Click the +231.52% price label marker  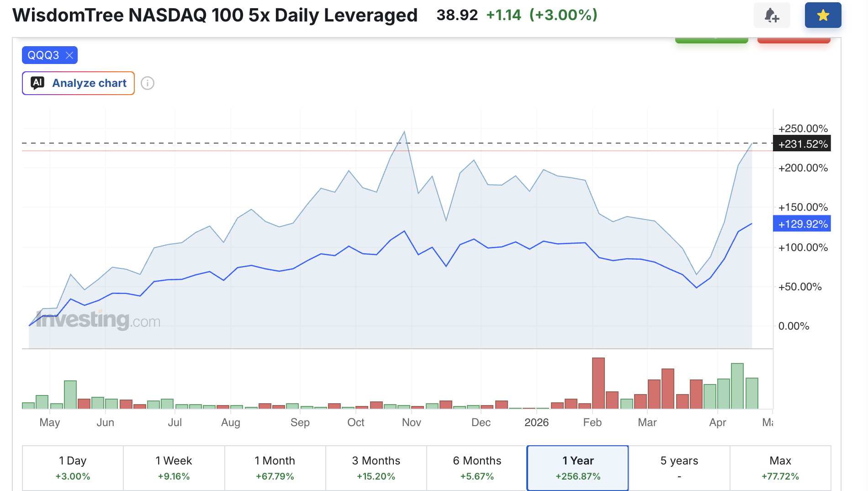pos(802,144)
